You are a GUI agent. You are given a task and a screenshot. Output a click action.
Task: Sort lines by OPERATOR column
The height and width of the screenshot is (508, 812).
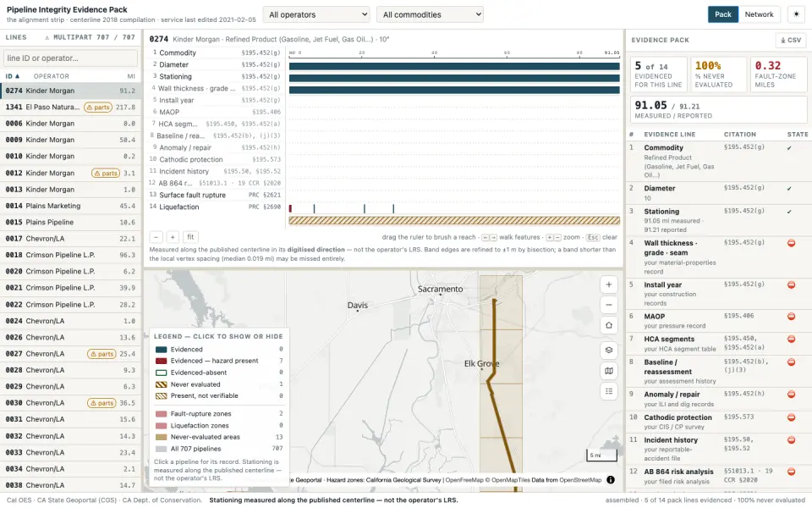point(52,76)
